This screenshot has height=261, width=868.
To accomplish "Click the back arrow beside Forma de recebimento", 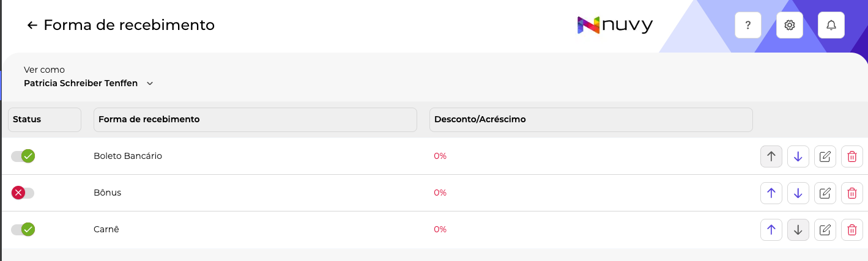I will pos(32,25).
